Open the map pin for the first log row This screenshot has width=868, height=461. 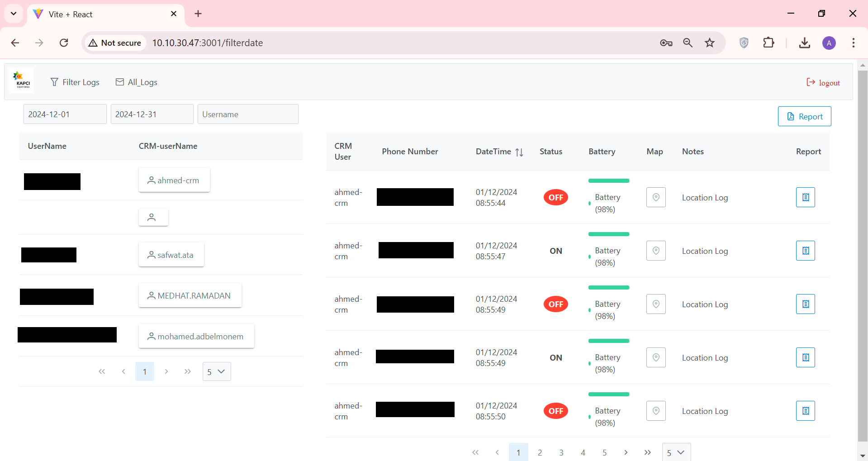click(655, 197)
